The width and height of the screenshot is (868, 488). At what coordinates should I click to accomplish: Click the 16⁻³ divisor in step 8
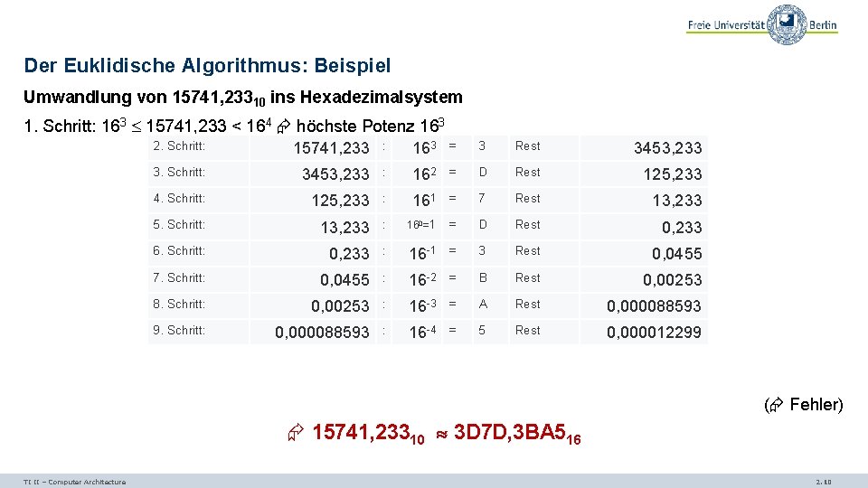(422, 305)
